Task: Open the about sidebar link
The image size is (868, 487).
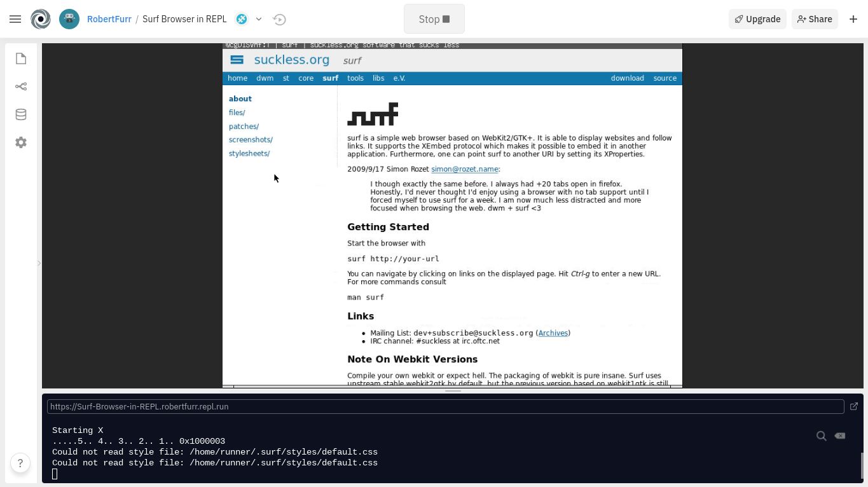Action: [240, 99]
